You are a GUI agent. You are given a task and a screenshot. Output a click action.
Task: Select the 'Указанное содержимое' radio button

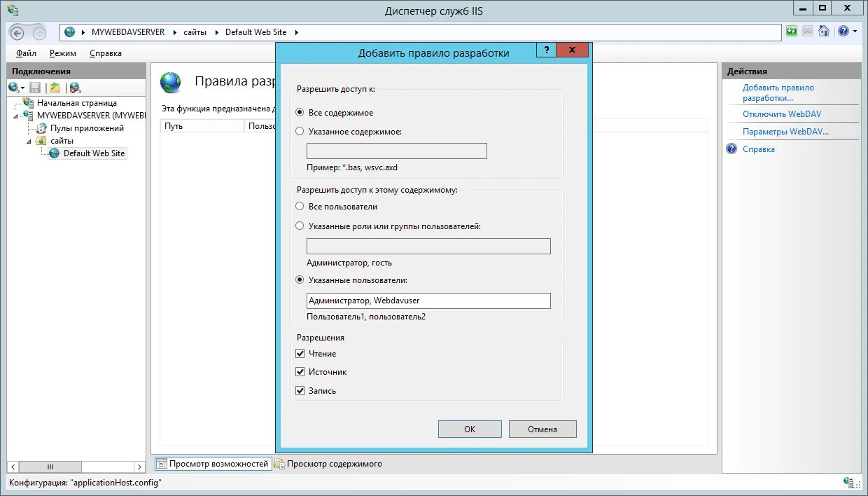300,131
